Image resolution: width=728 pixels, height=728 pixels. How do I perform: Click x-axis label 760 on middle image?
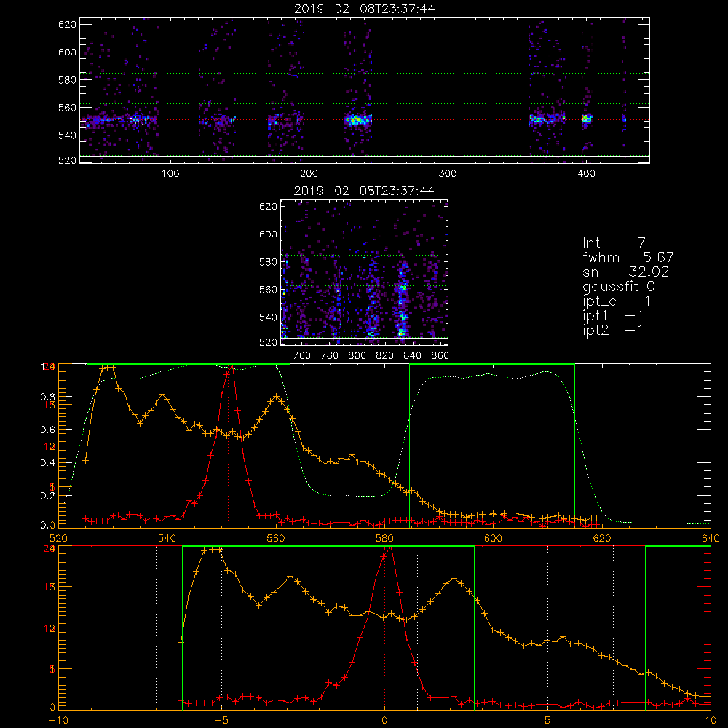(x=302, y=356)
